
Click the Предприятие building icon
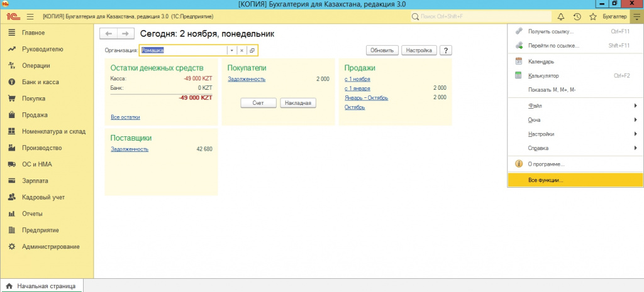12,230
